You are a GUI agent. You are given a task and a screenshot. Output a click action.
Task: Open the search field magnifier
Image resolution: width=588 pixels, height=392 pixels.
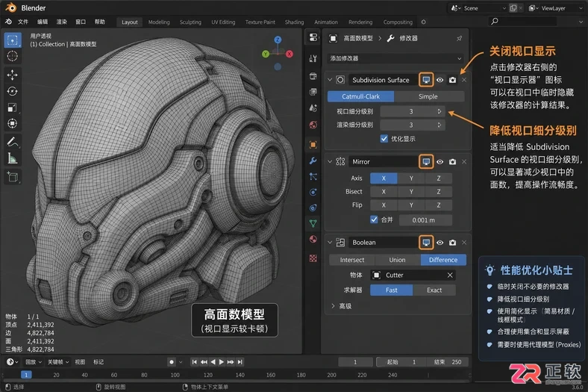click(x=495, y=22)
